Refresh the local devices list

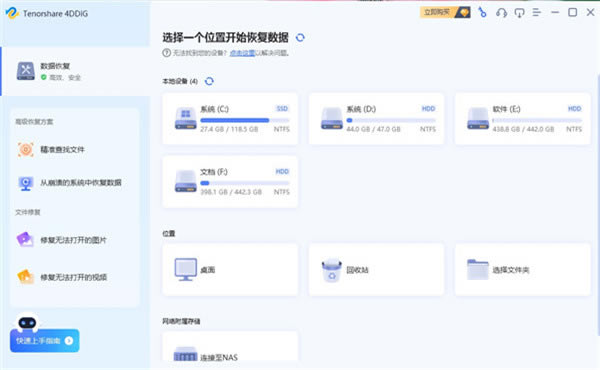(x=209, y=81)
